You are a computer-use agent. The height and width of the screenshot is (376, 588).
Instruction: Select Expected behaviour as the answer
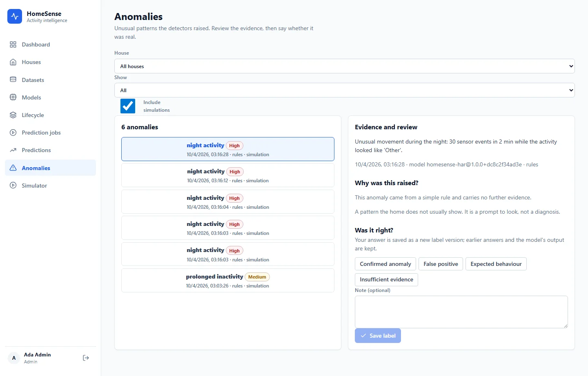[496, 264]
